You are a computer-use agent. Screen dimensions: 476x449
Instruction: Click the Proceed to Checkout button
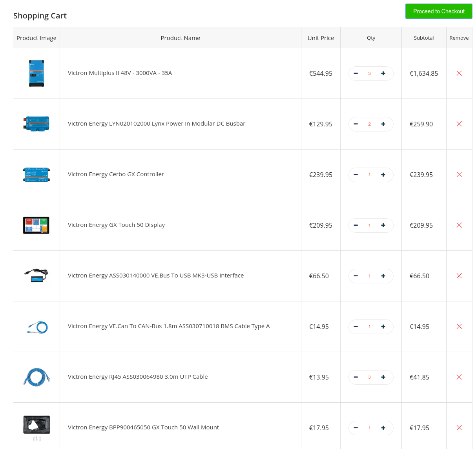pos(439,11)
